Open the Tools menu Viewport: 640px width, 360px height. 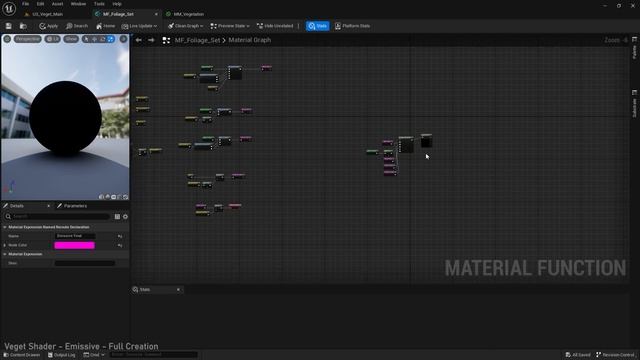(x=99, y=4)
